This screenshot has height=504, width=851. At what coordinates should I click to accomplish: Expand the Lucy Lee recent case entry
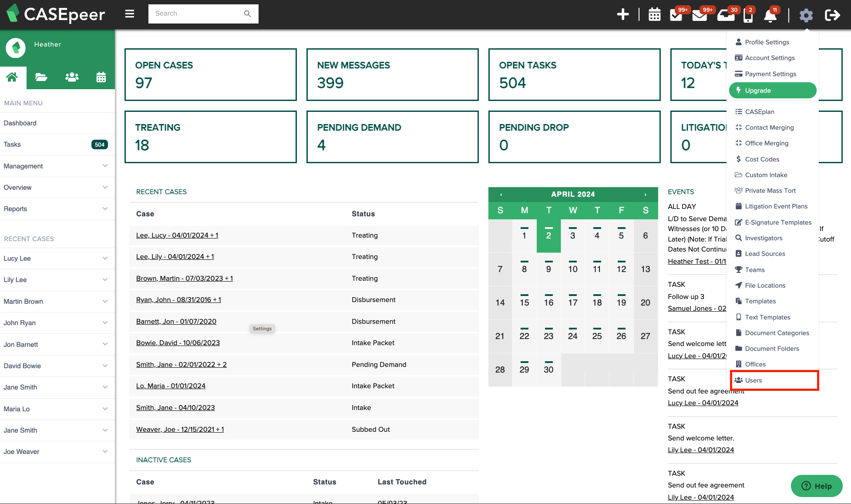[57, 258]
